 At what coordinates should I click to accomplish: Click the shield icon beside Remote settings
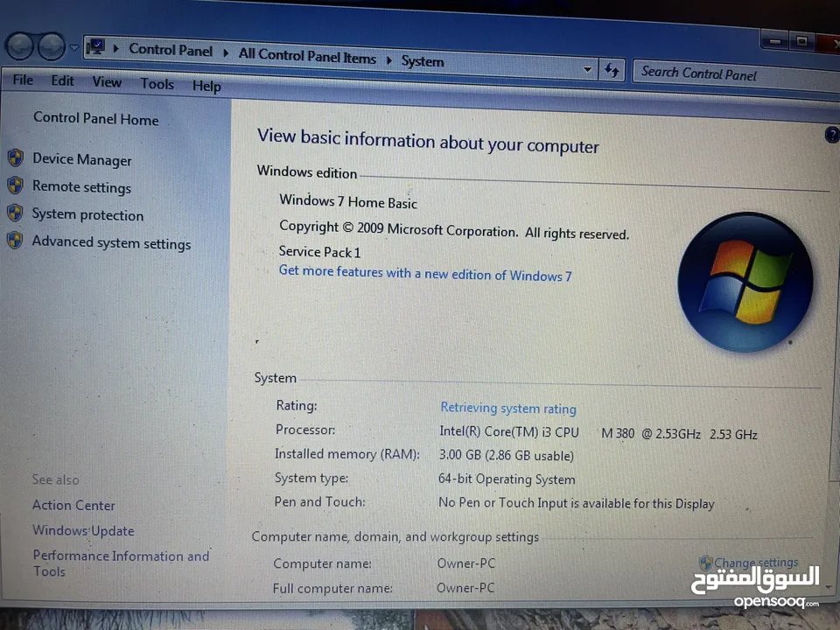(x=15, y=185)
